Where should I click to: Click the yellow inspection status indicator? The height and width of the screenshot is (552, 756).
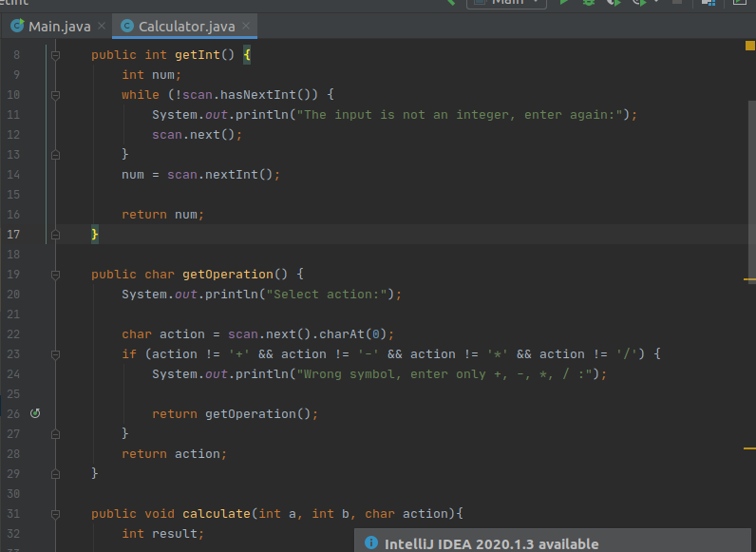click(749, 46)
